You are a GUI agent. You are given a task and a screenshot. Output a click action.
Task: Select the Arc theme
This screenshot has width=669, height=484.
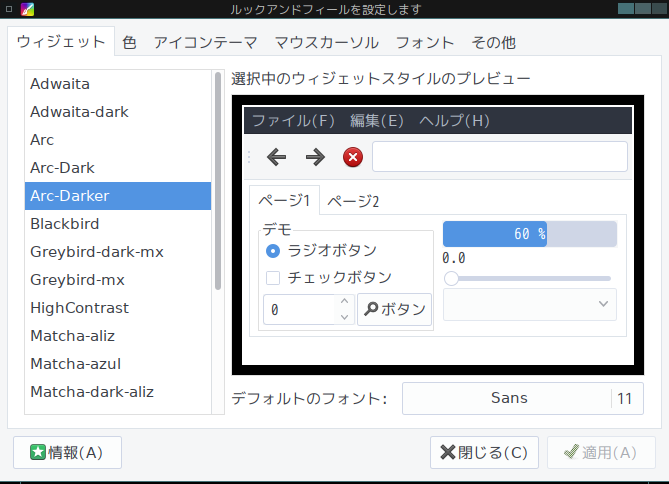pyautogui.click(x=118, y=140)
